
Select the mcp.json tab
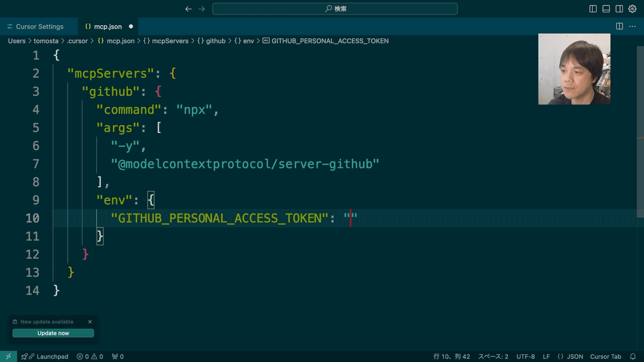tap(105, 26)
